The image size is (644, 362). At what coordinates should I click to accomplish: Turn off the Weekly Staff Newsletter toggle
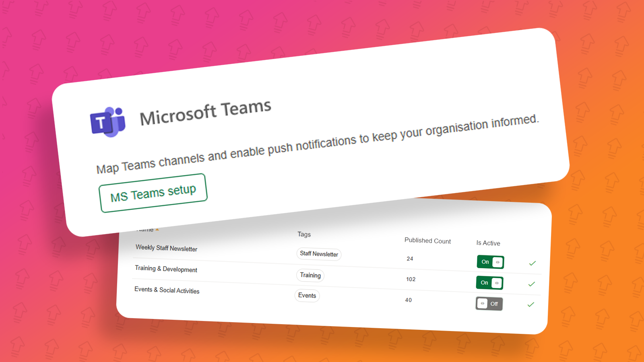coord(490,262)
